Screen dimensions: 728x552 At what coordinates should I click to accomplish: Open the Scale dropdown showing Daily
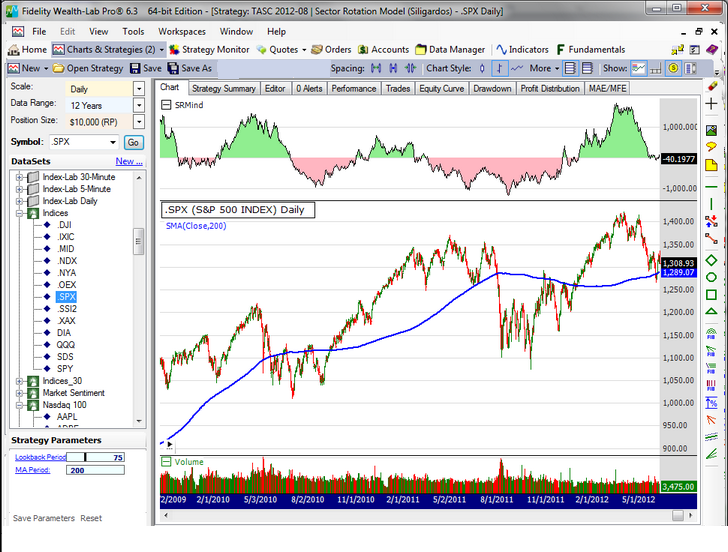[x=139, y=88]
